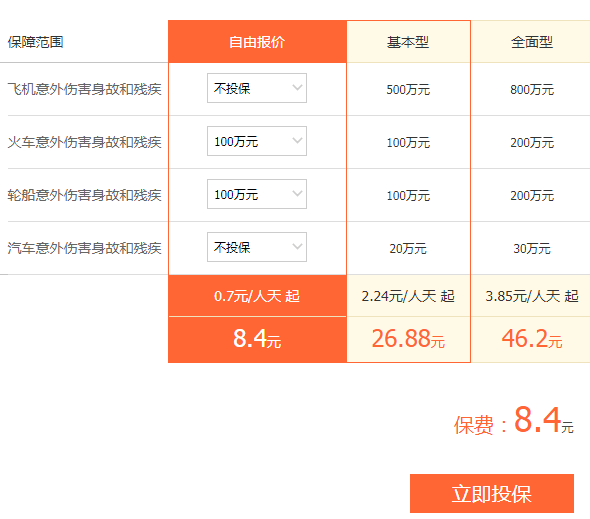Select the 基本型 plan tab

[408, 42]
